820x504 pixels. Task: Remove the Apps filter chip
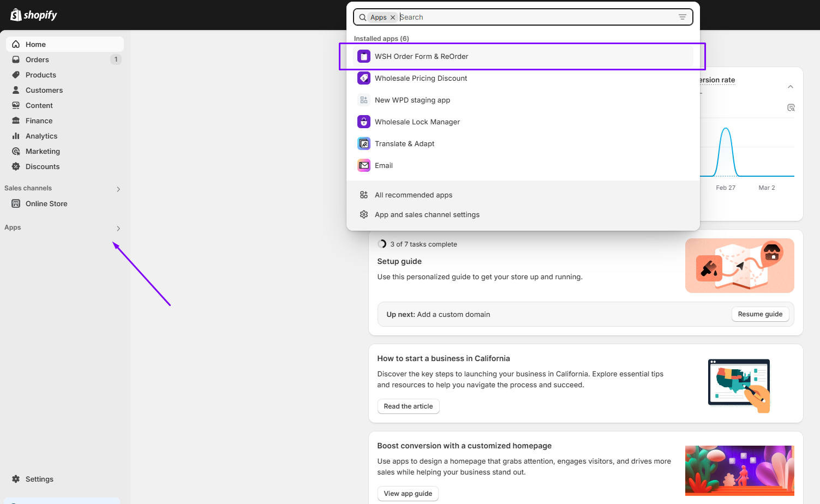393,17
